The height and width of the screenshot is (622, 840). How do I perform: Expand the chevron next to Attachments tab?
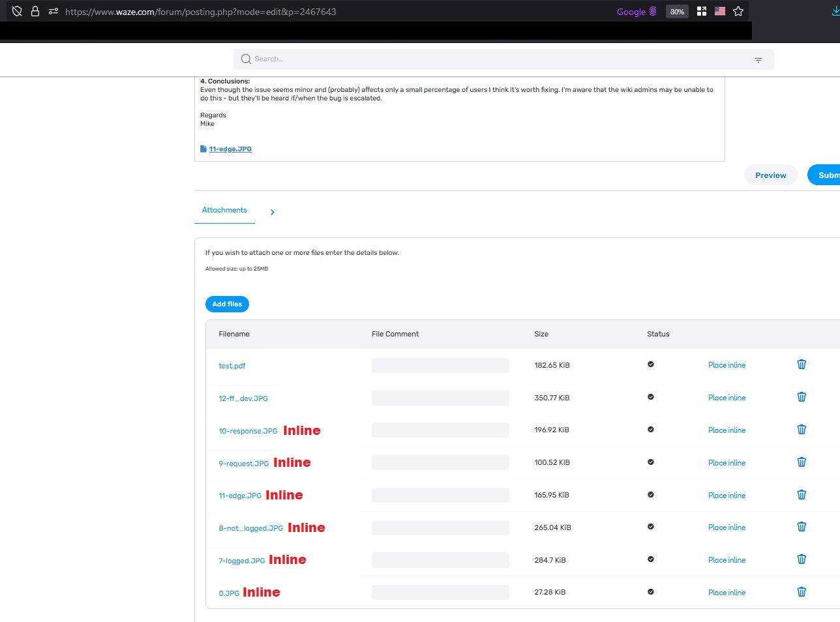point(273,212)
